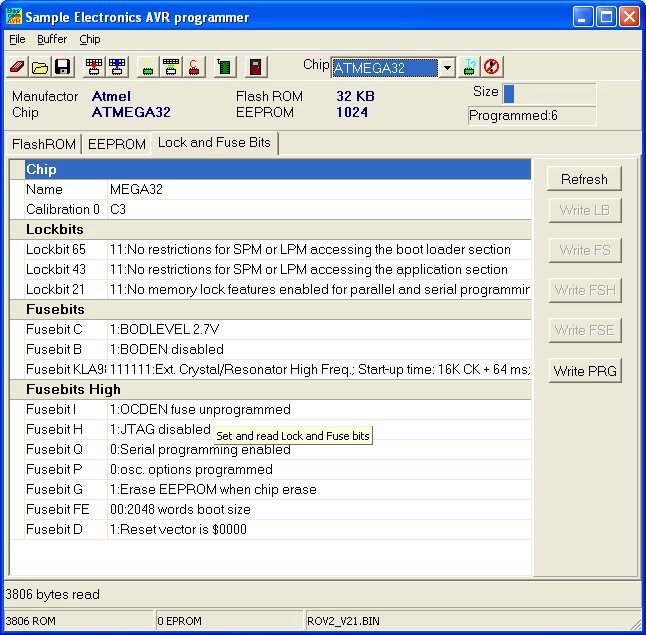
Task: Open the File menu
Action: [x=17, y=39]
